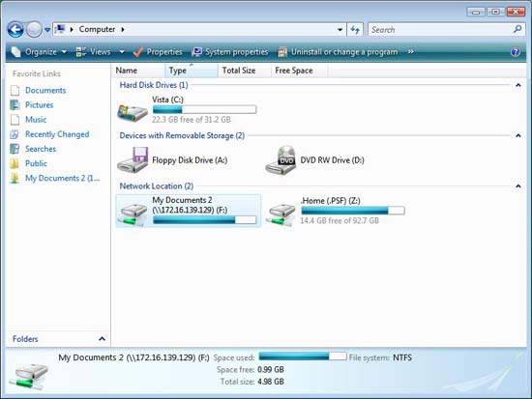The height and width of the screenshot is (399, 532).
Task: Open Uninstall or change a program
Action: (x=338, y=52)
